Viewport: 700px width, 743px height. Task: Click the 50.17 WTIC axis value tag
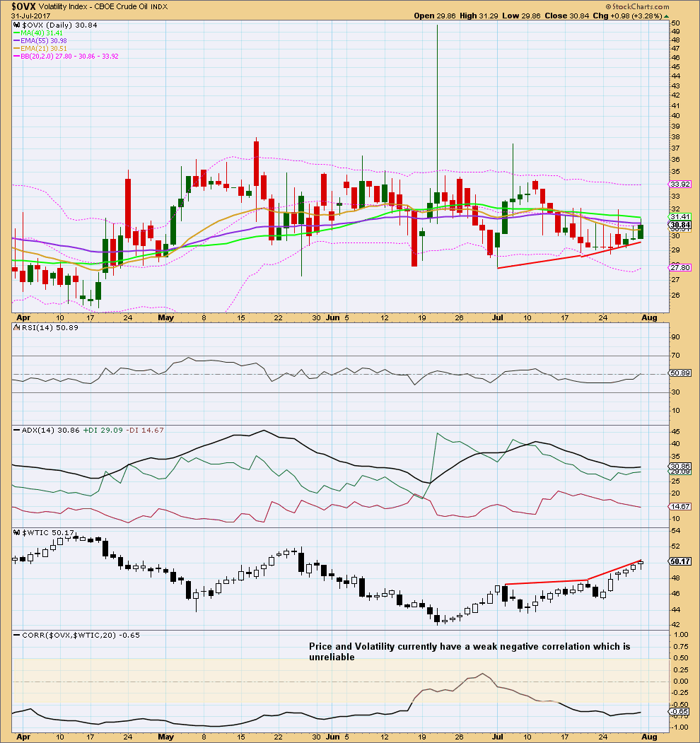[680, 561]
